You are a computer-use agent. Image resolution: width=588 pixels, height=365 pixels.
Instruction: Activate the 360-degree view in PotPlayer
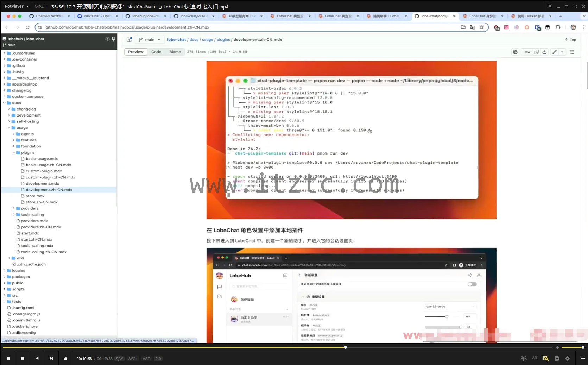524,358
